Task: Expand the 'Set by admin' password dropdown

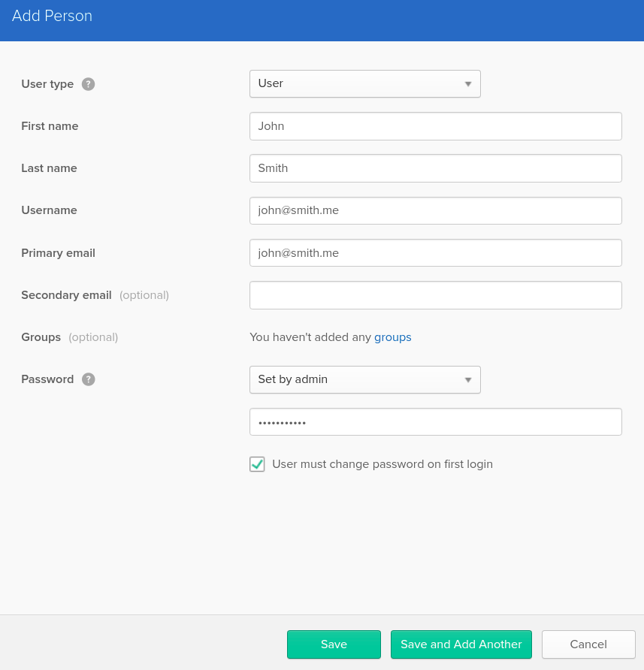Action: tap(364, 379)
